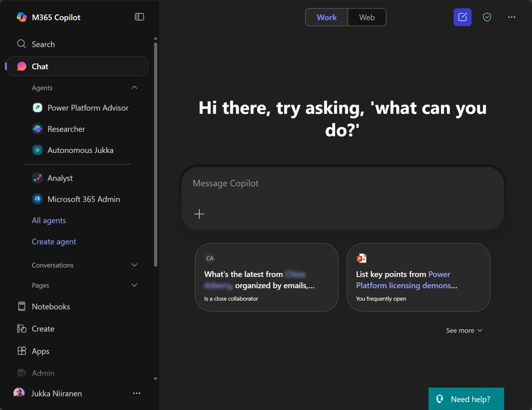Click the green shield protection icon
The width and height of the screenshot is (532, 410).
[487, 17]
